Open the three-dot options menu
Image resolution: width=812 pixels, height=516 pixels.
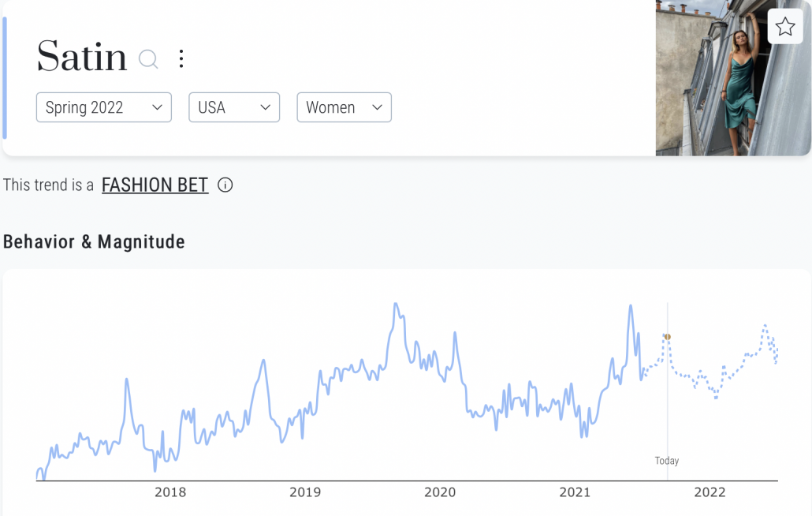(181, 58)
